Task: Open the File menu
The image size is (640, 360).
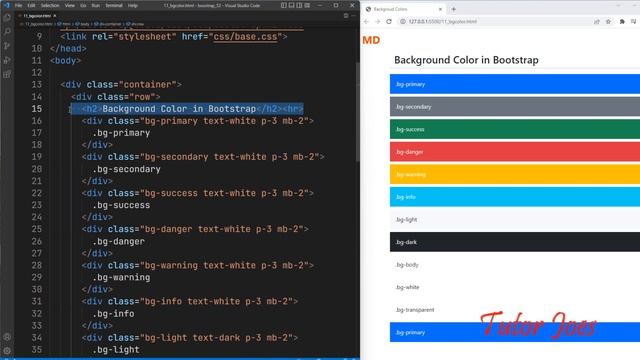Action: (18, 5)
